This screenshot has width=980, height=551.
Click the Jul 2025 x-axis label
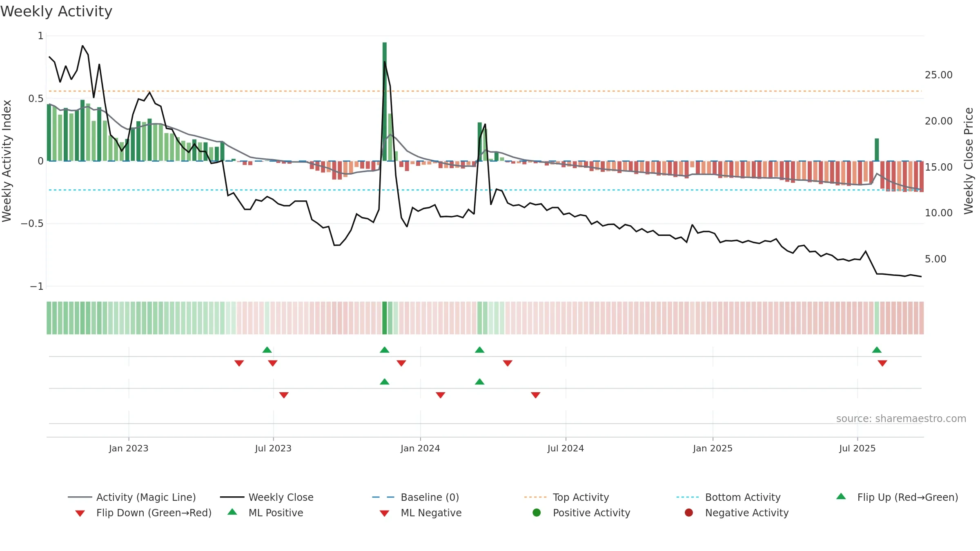[x=857, y=449]
